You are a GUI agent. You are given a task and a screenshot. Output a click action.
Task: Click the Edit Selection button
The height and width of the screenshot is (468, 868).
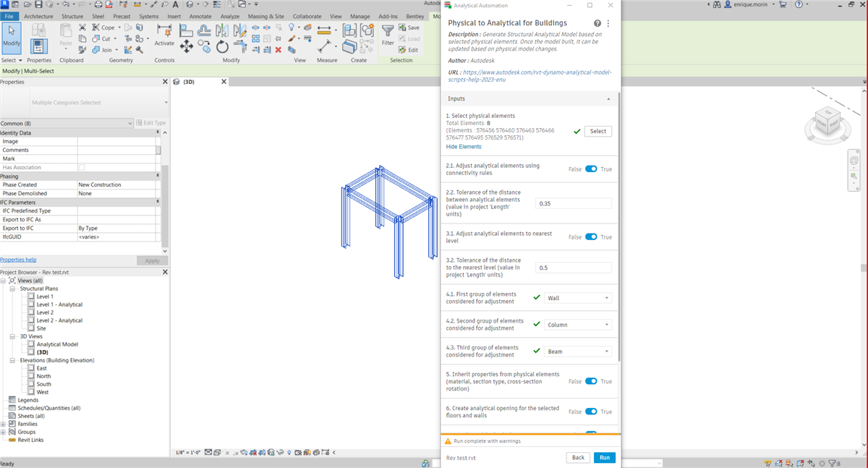409,50
